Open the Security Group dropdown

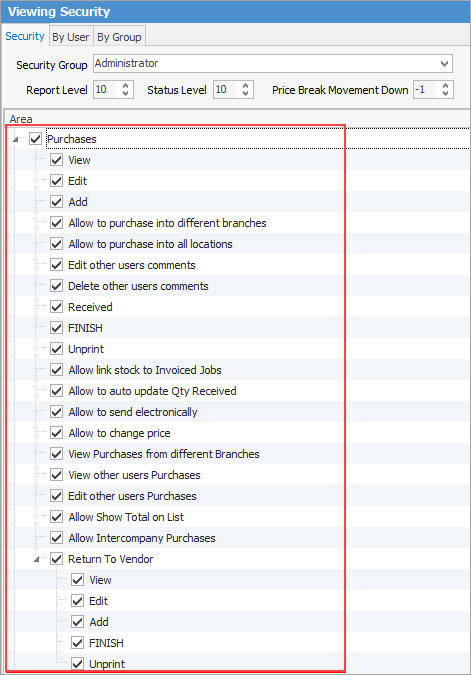[445, 64]
